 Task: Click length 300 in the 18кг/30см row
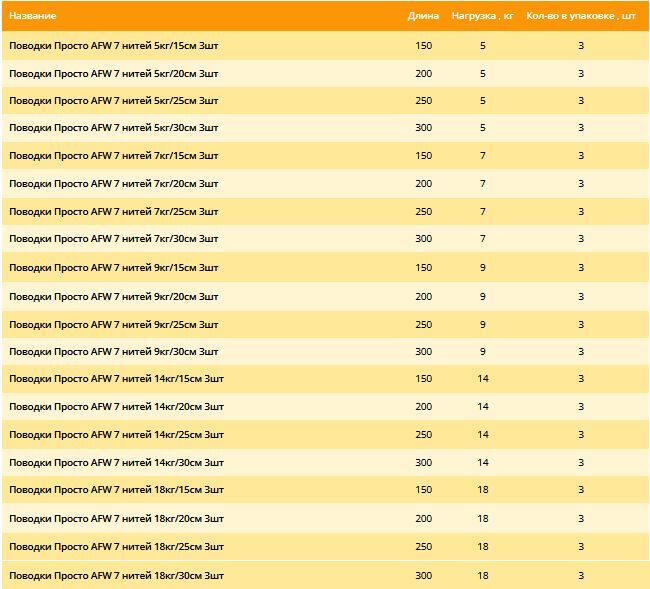[424, 575]
